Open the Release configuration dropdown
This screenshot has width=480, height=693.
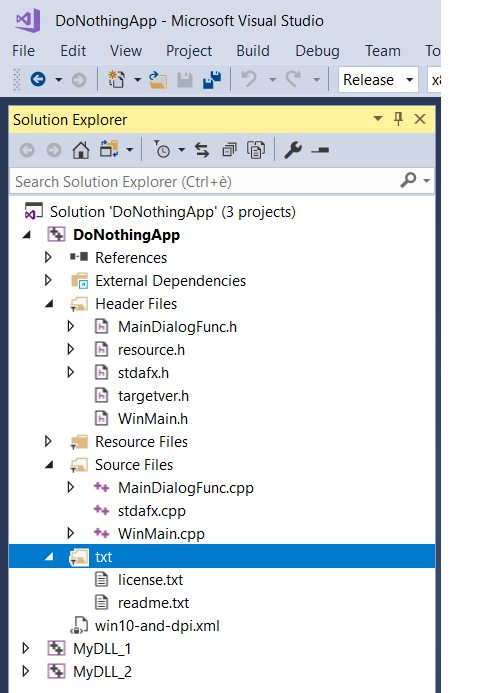tap(378, 80)
